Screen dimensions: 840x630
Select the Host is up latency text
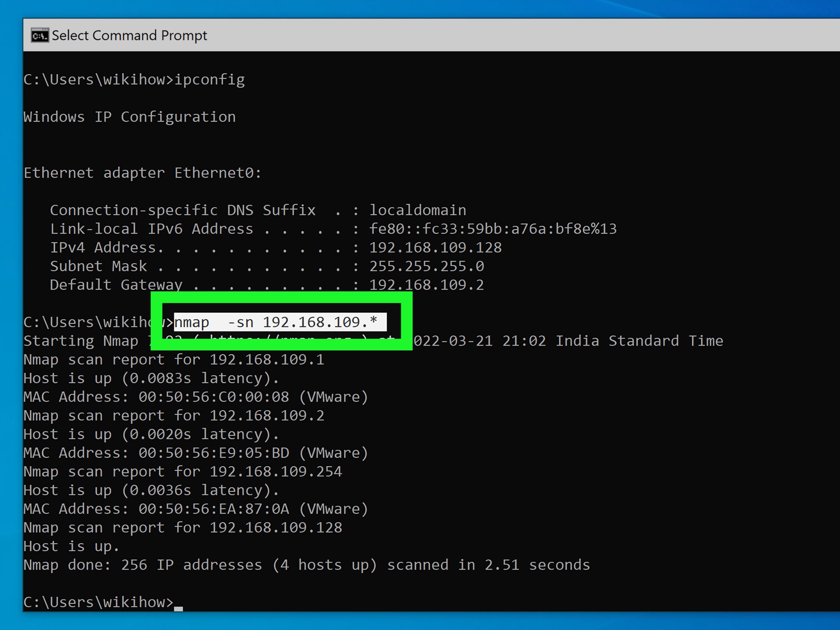[150, 378]
